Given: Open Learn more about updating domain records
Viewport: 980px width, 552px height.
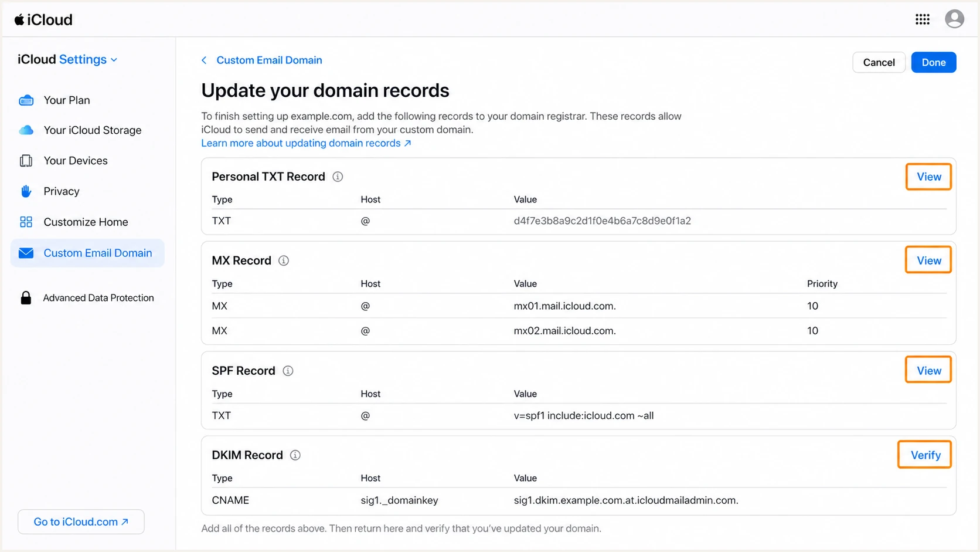Looking at the screenshot, I should pos(306,143).
